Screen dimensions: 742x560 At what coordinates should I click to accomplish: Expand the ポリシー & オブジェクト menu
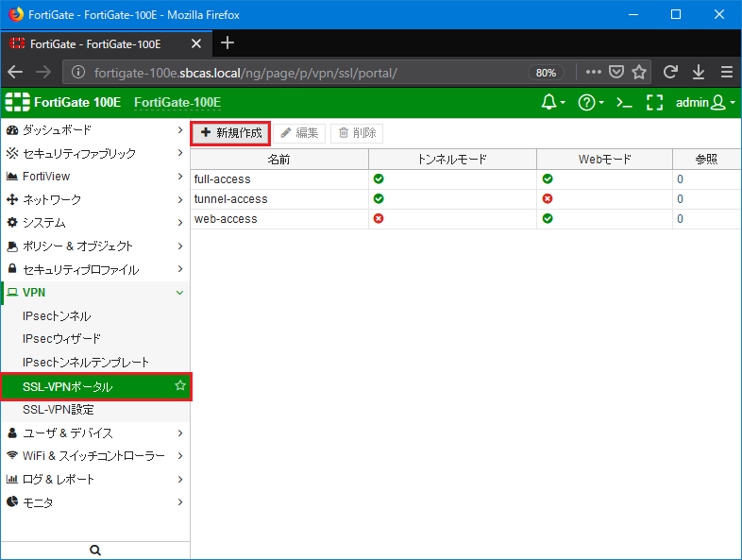point(94,246)
